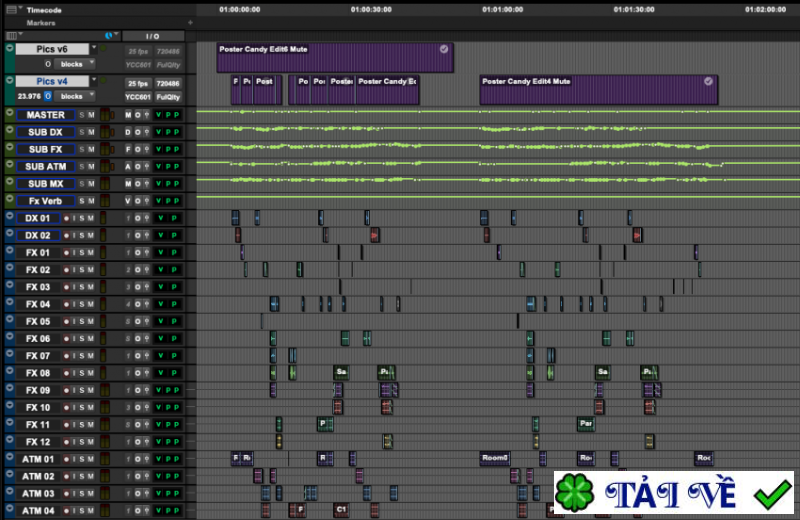
Task: Solo the MASTER track
Action: coord(82,115)
